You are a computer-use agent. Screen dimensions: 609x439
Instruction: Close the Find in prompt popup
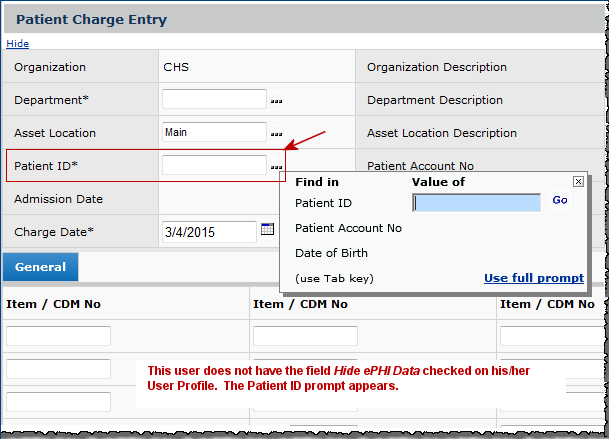point(578,182)
